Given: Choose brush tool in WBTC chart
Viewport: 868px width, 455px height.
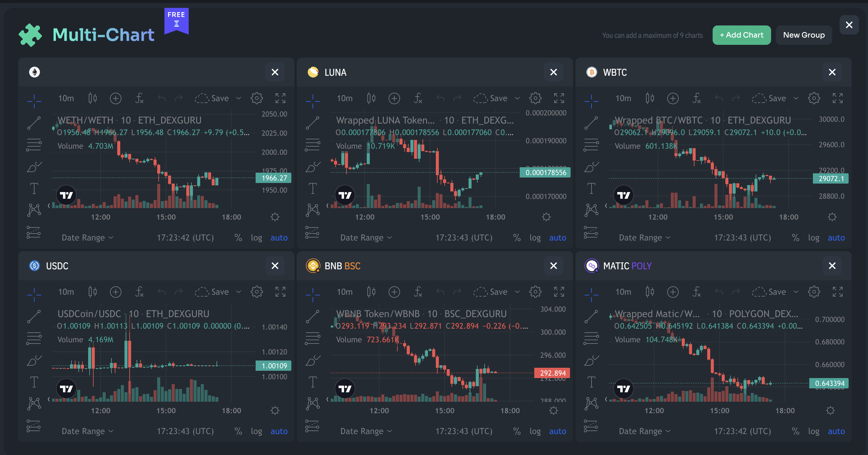Looking at the screenshot, I should (591, 167).
